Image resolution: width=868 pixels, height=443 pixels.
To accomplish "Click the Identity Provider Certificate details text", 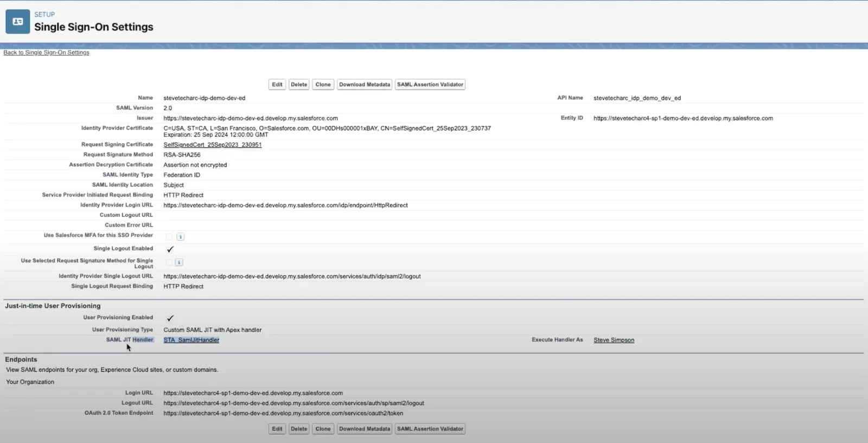I will [x=327, y=131].
